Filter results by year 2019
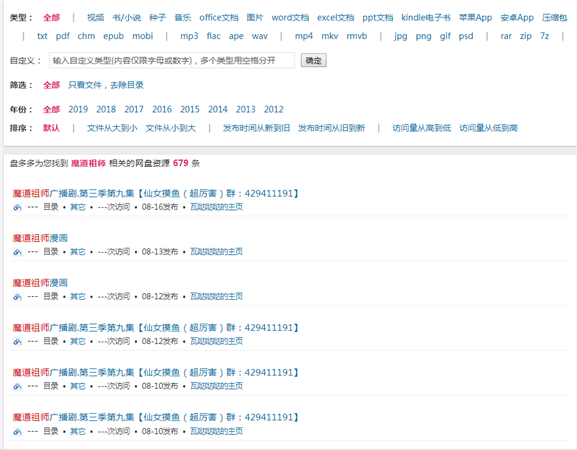The image size is (577, 450). (x=78, y=109)
